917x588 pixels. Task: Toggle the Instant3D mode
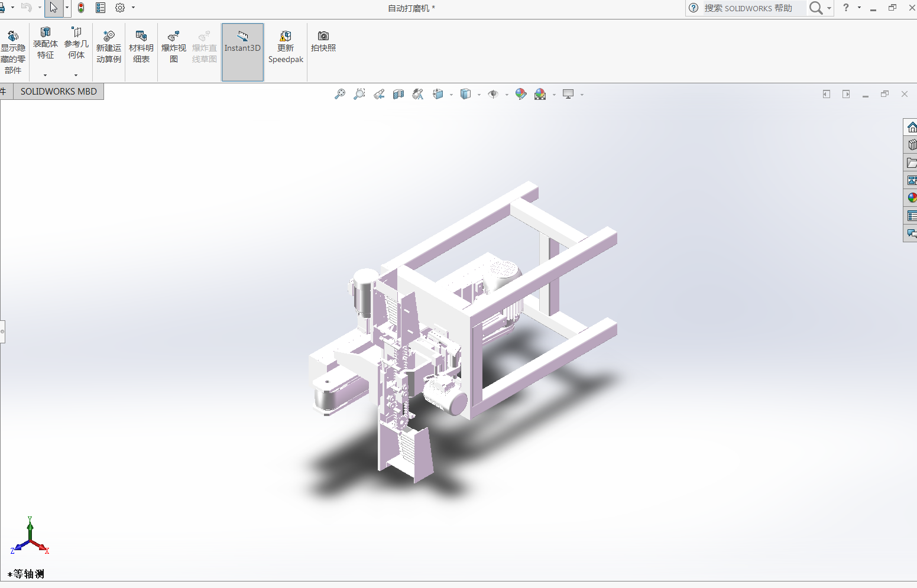[242, 52]
